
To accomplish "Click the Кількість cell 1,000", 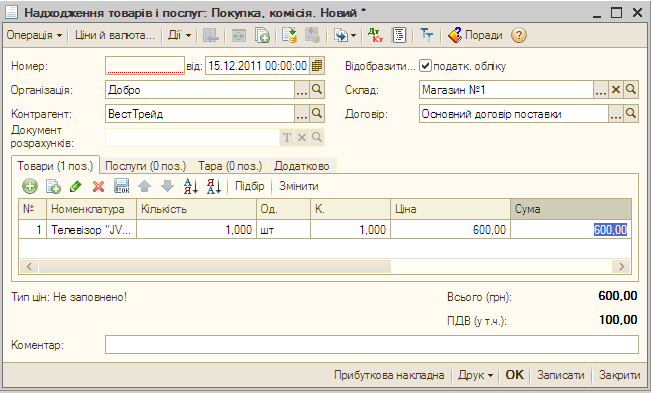I will point(196,229).
